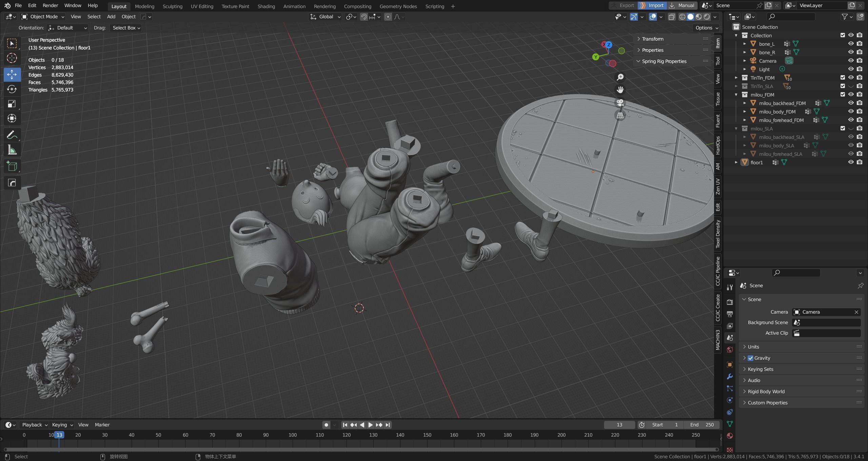868x461 pixels.
Task: Activate the Measure tool
Action: [x=12, y=150]
